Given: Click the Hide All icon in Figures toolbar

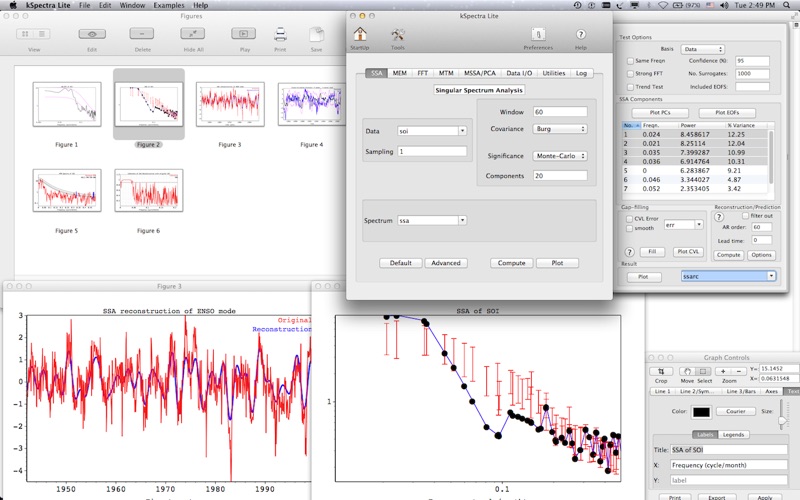Looking at the screenshot, I should [193, 34].
